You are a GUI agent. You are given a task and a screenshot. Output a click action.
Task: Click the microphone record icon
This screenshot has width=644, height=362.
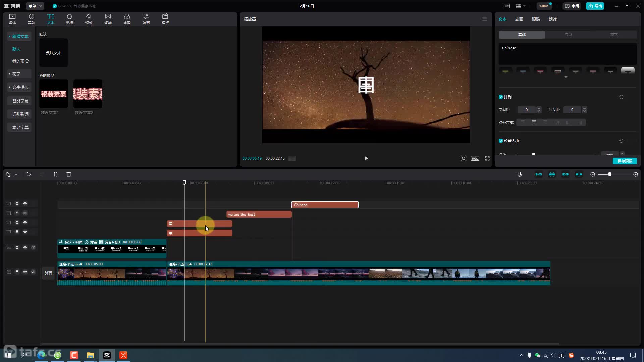520,174
